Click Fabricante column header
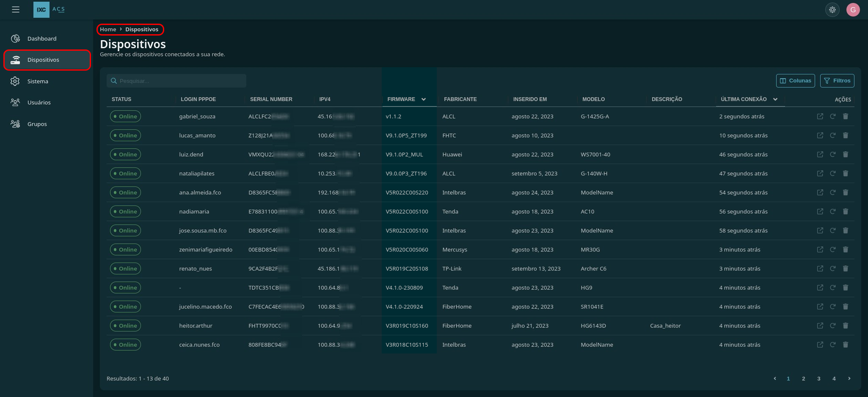Image resolution: width=868 pixels, height=397 pixels. coord(460,99)
